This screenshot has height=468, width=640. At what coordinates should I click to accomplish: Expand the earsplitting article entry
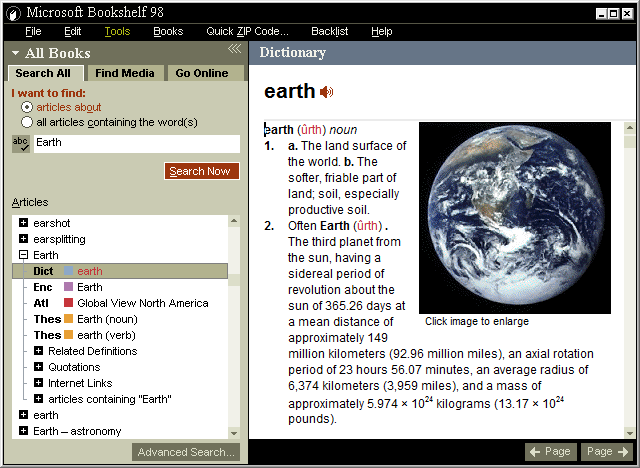tap(24, 239)
